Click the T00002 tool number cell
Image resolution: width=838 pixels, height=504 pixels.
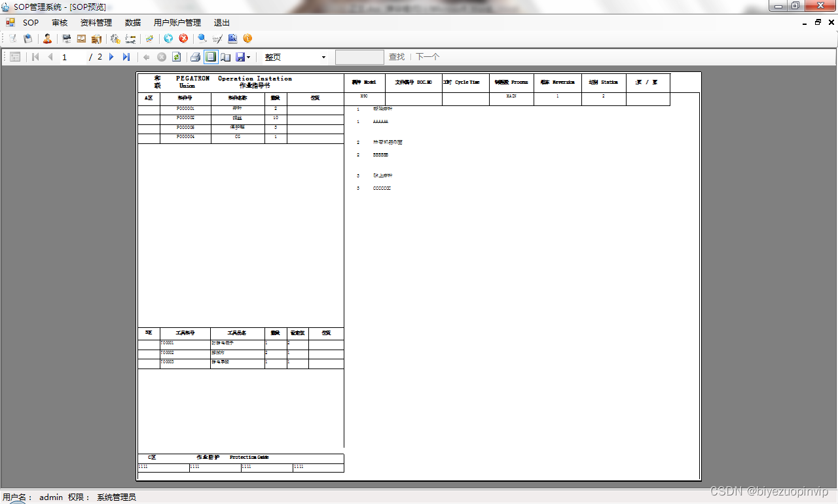point(185,353)
